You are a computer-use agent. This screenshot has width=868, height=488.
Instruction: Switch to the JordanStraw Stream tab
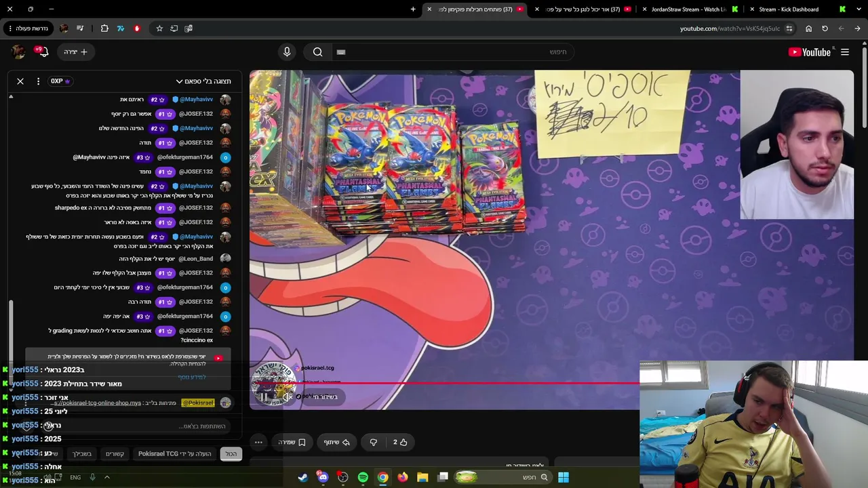pos(689,9)
